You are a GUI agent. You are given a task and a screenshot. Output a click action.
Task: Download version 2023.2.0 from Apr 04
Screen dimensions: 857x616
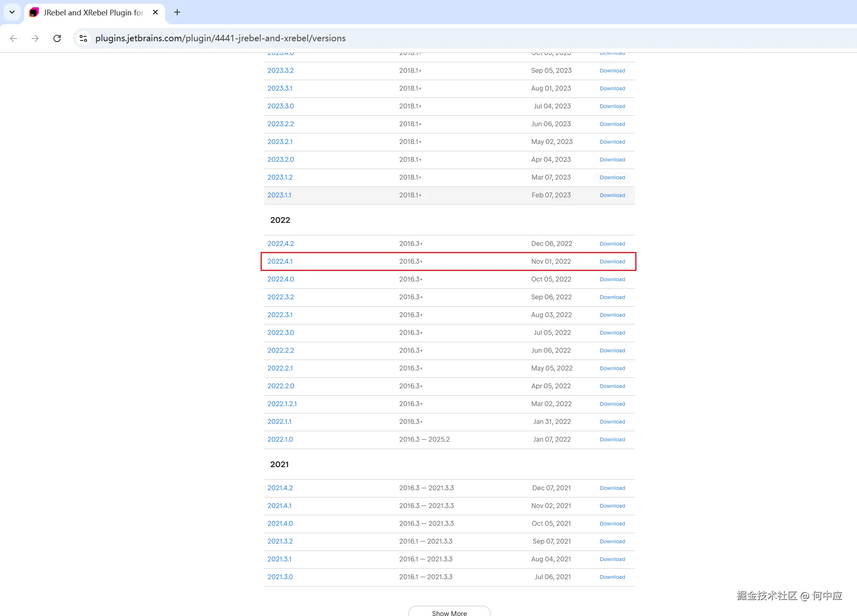pos(612,160)
